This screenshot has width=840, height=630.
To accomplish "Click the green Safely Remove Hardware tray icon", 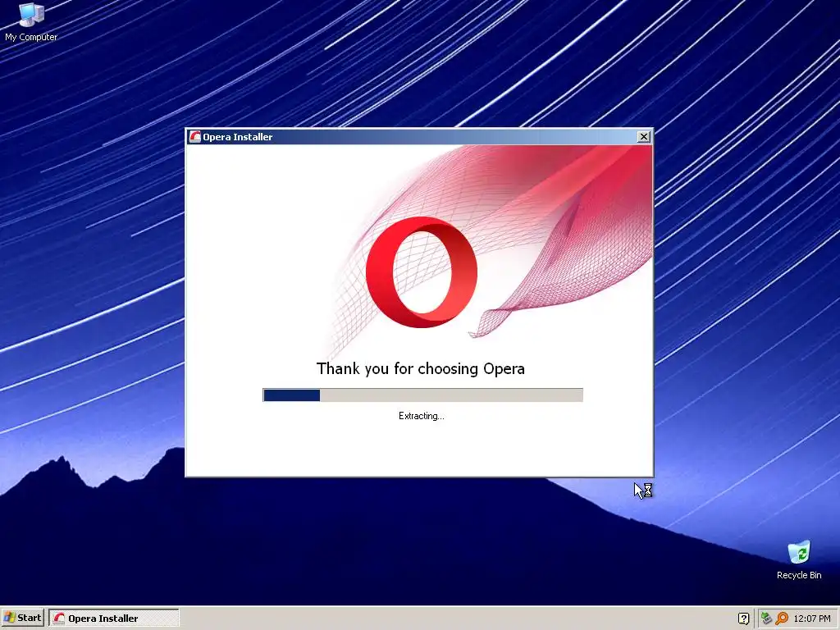I will (766, 619).
